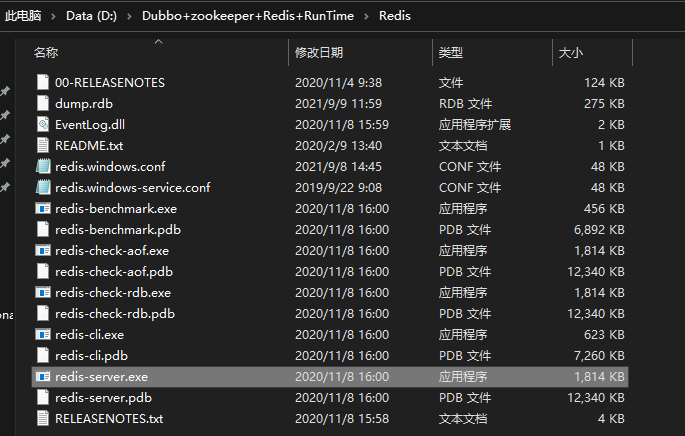Click the redis-cli.pdb file icon

click(x=43, y=355)
